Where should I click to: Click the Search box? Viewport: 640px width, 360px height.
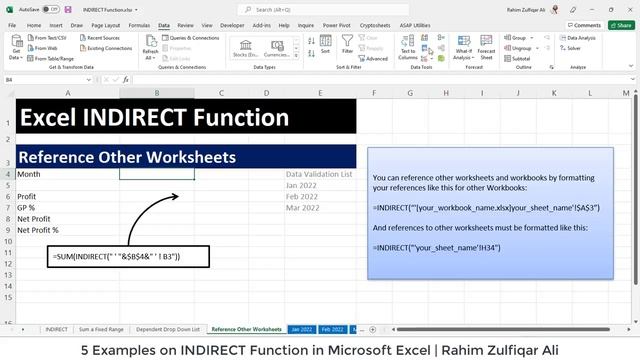pos(323,9)
